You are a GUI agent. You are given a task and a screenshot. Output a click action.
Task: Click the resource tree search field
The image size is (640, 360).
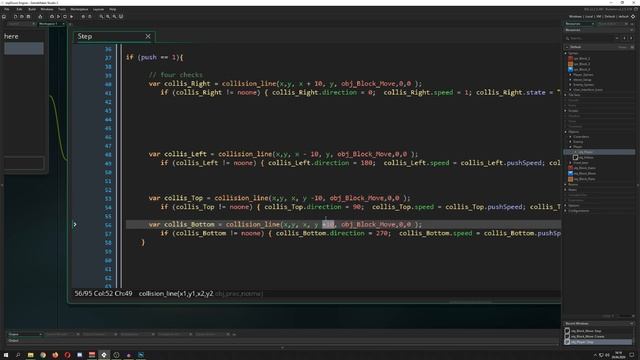pos(592,38)
